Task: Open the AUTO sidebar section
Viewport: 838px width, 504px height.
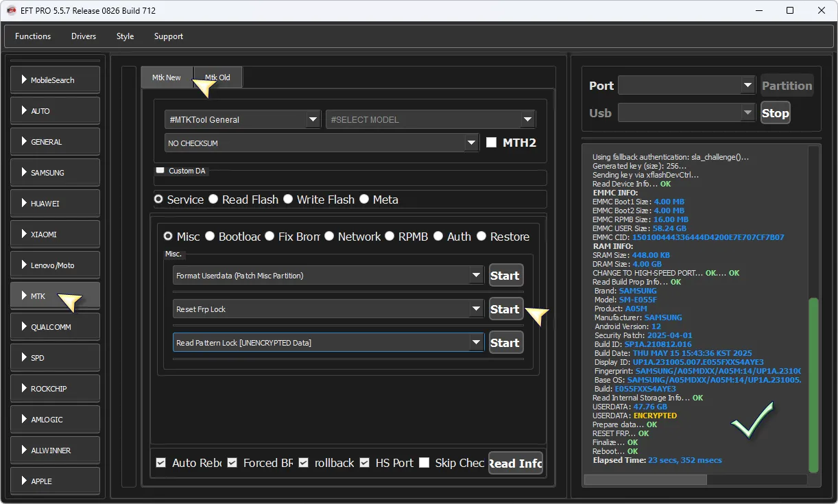Action: pyautogui.click(x=55, y=111)
